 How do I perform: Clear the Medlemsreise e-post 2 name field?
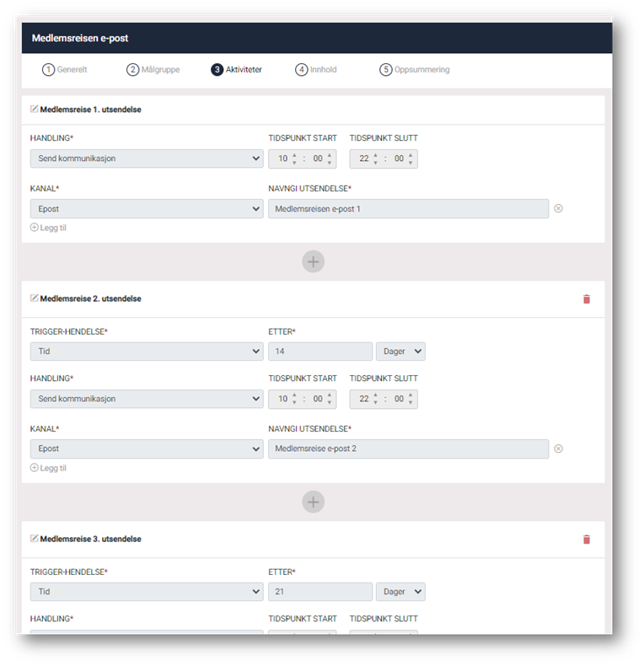[558, 448]
